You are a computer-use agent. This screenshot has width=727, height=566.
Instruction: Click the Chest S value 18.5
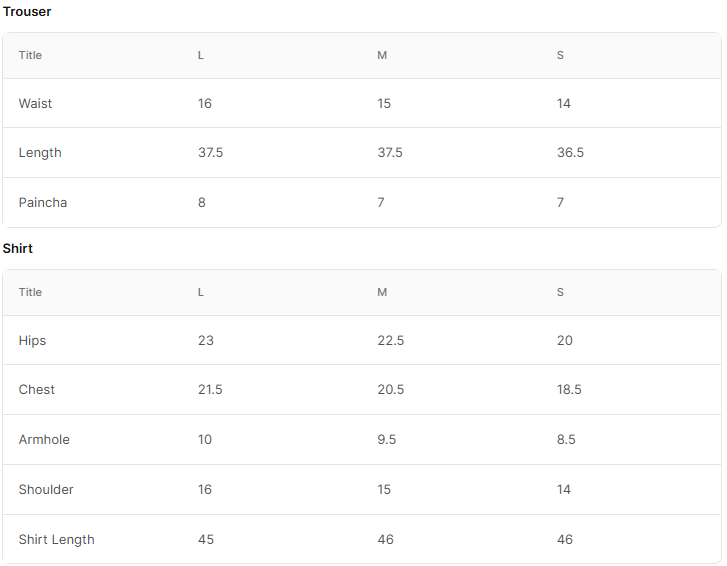569,389
